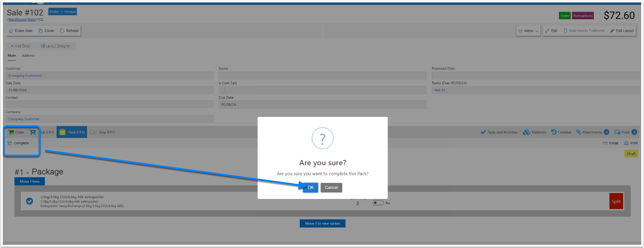Viewport: 644px width, 248px height.
Task: Click the Clone copy icon
Action: (41, 31)
